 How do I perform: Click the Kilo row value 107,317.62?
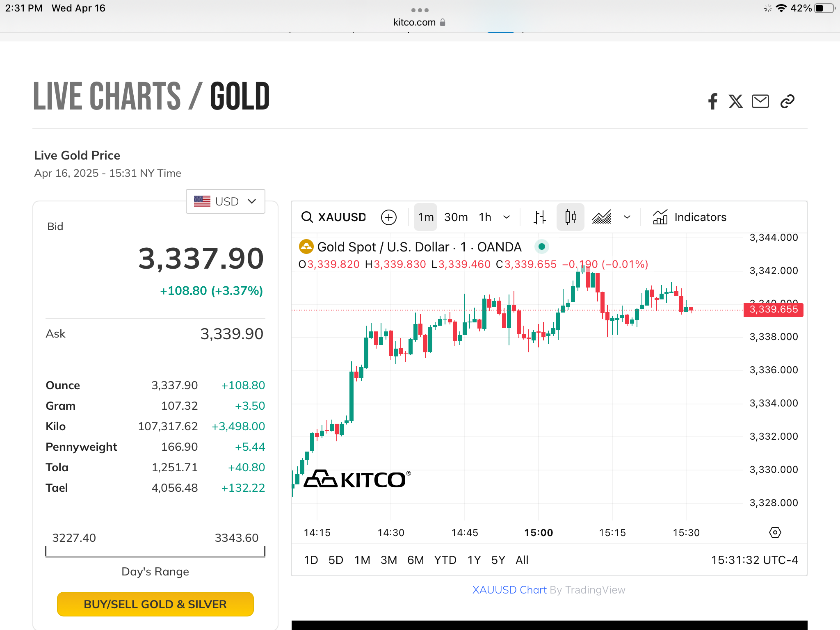168,427
